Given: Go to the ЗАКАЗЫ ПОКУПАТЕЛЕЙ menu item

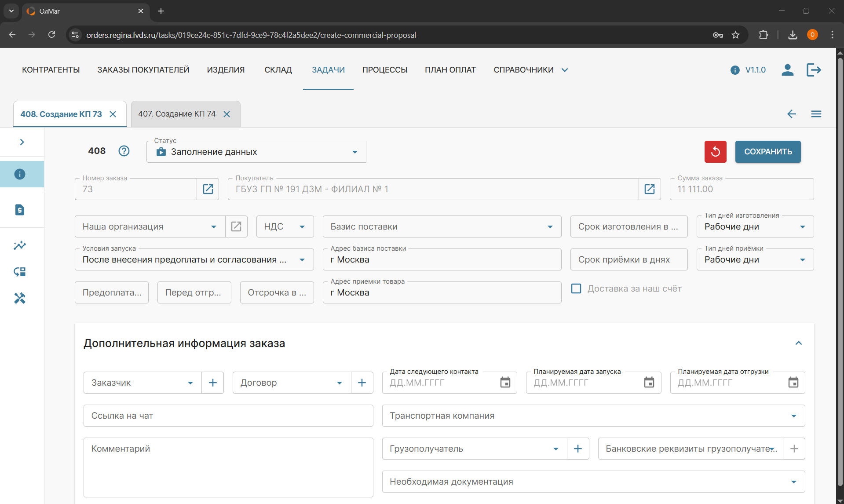Looking at the screenshot, I should [143, 70].
